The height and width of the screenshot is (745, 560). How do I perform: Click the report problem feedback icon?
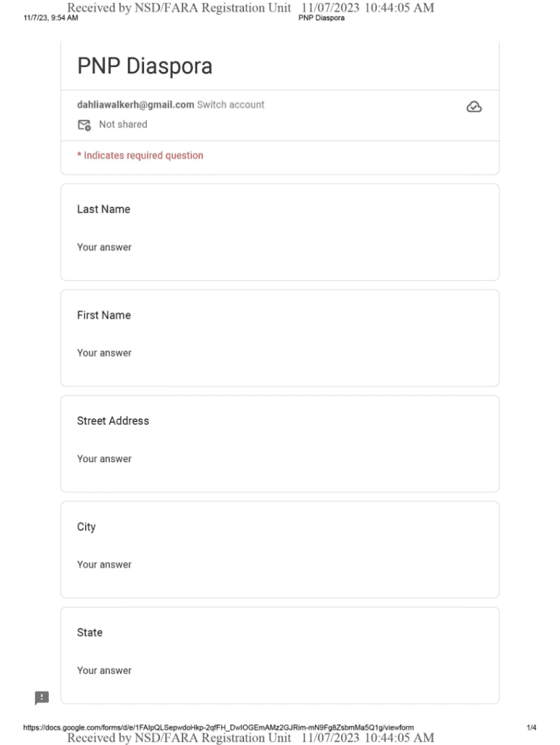(x=42, y=698)
